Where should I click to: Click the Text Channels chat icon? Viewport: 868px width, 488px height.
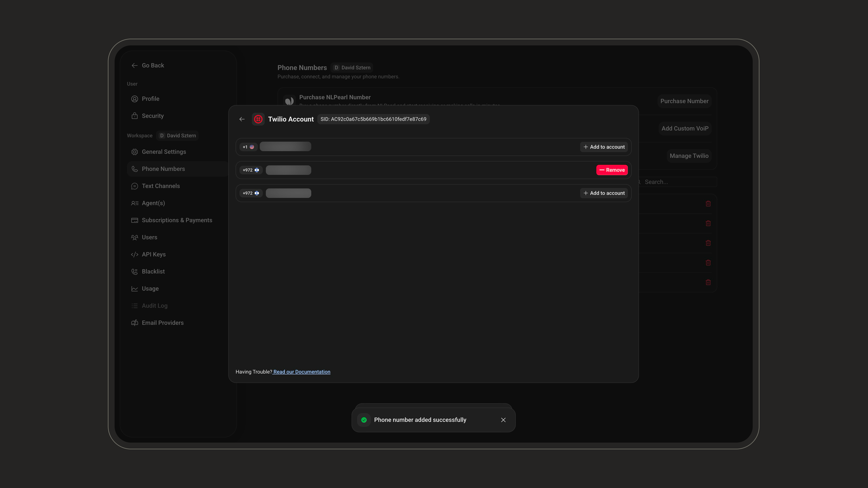(134, 186)
